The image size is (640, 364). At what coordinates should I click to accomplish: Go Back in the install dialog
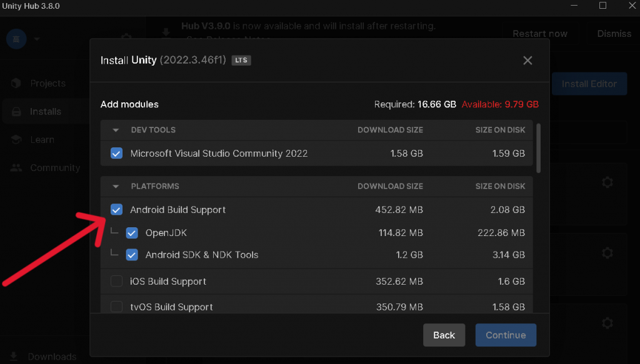pos(444,335)
